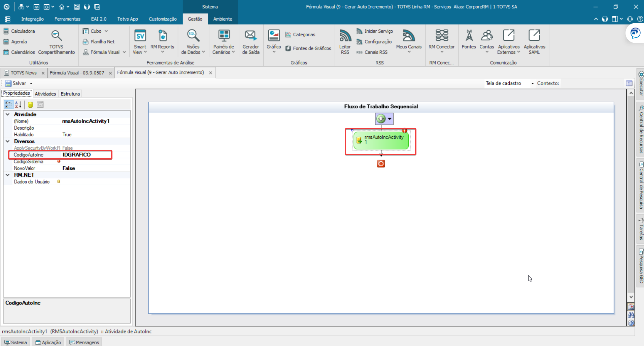
Task: Close the TOTVS News tab
Action: point(43,73)
